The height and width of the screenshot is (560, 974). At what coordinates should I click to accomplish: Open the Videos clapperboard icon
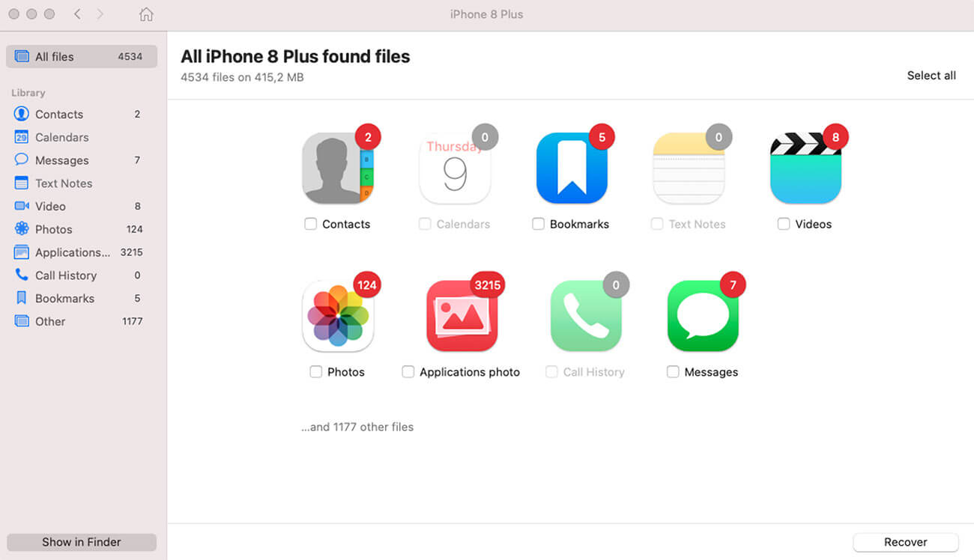pyautogui.click(x=805, y=168)
